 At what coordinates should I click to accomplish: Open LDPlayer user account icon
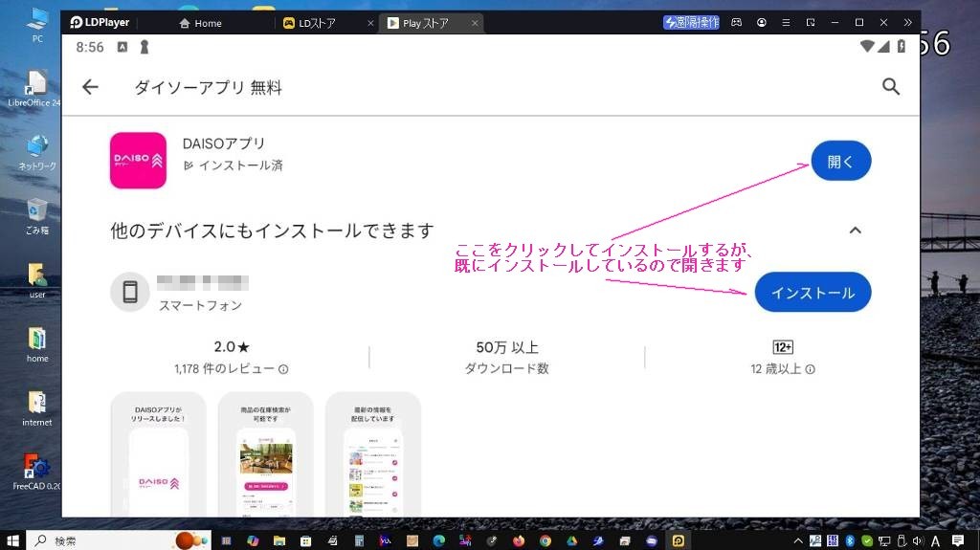point(762,22)
